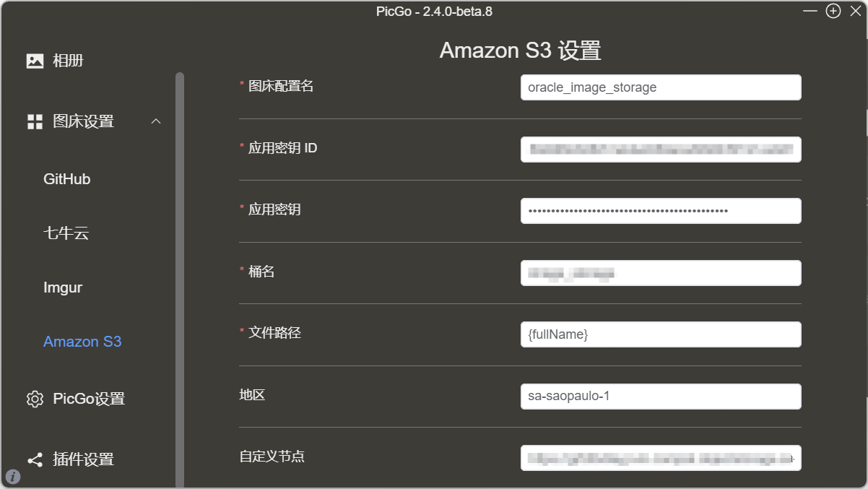Screen dimensions: 868x489
Task: Minimize the PicGo window
Action: [x=811, y=11]
